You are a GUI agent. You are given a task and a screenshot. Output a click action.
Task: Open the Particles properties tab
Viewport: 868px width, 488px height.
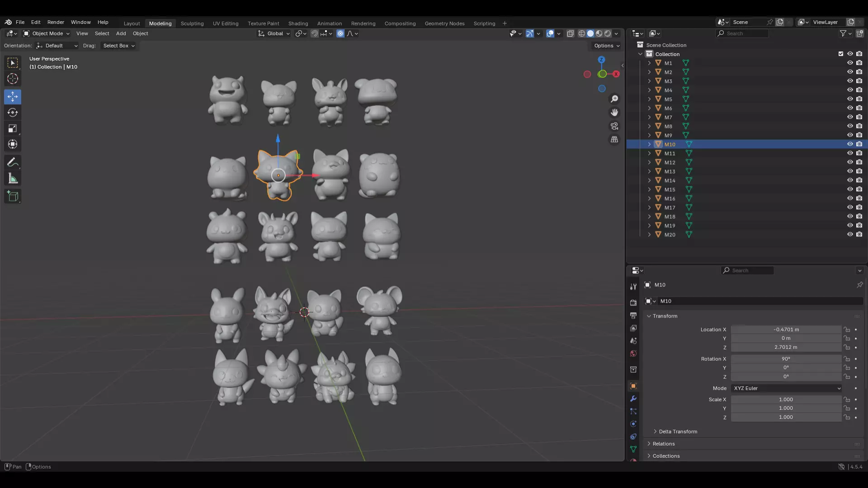pos(633,411)
